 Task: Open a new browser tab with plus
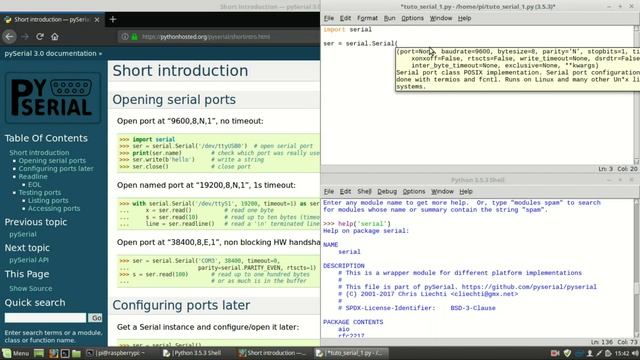[x=113, y=19]
